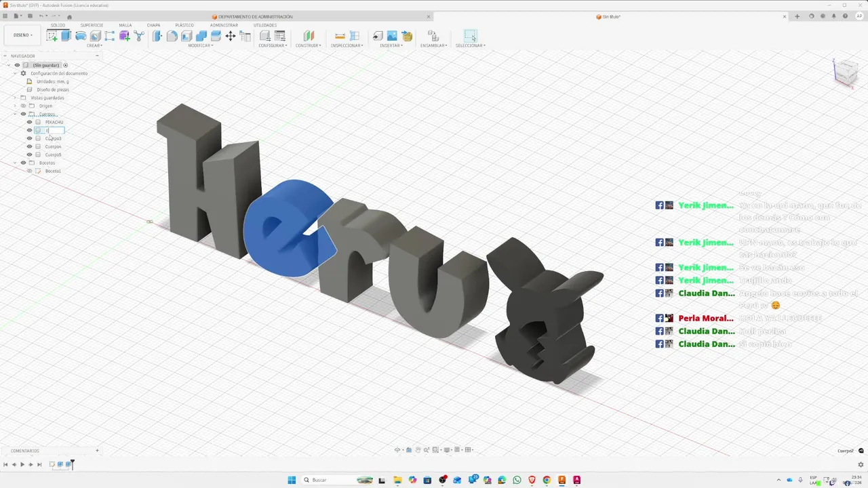Collapse the Configuración del documento node
This screenshot has height=488, width=868.
pos(15,73)
